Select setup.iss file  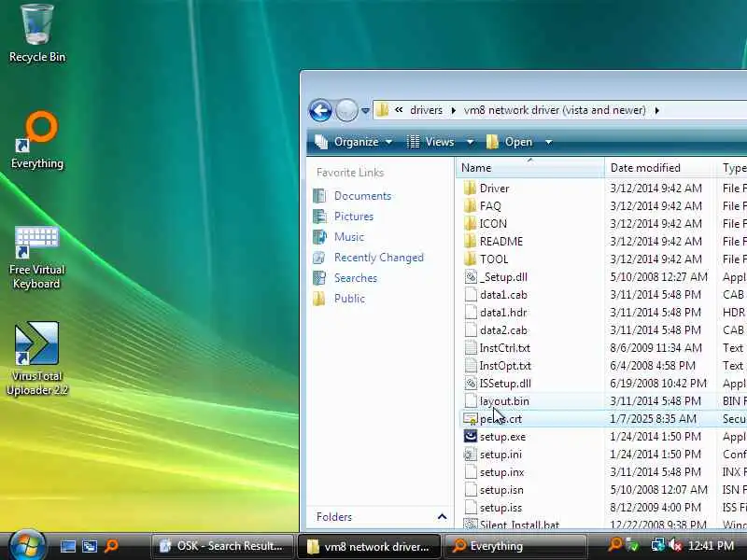coord(500,508)
